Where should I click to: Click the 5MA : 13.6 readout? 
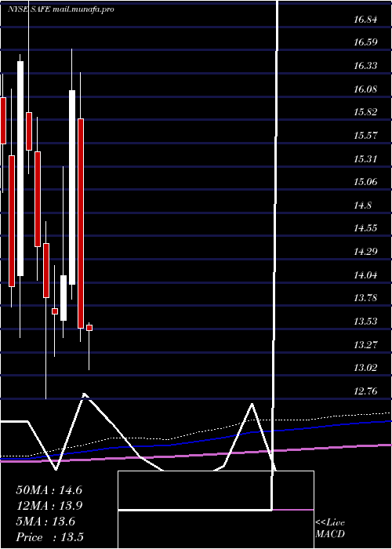[x=45, y=522]
